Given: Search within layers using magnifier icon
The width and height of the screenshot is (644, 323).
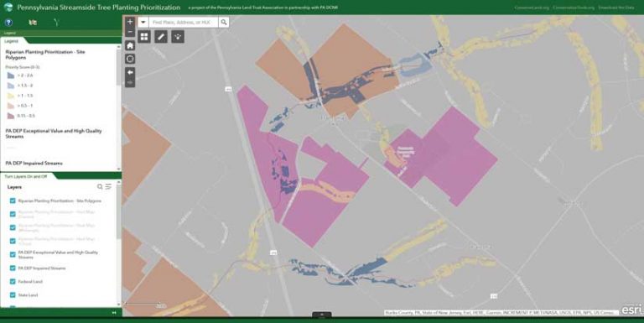Looking at the screenshot, I should click(x=100, y=187).
